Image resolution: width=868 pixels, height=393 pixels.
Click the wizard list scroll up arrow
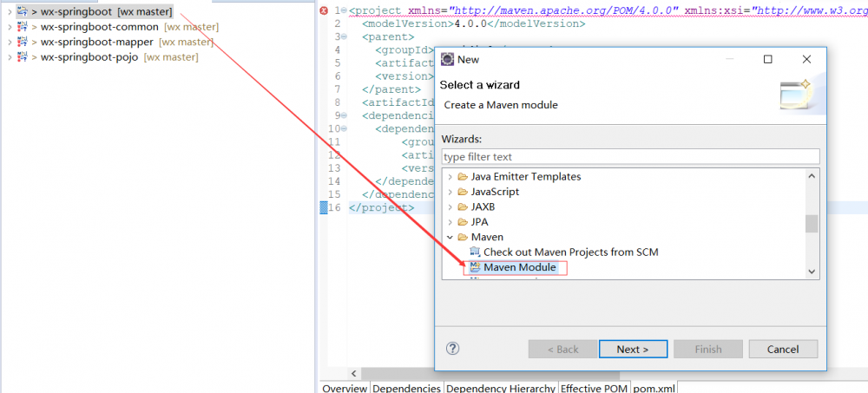pyautogui.click(x=812, y=177)
